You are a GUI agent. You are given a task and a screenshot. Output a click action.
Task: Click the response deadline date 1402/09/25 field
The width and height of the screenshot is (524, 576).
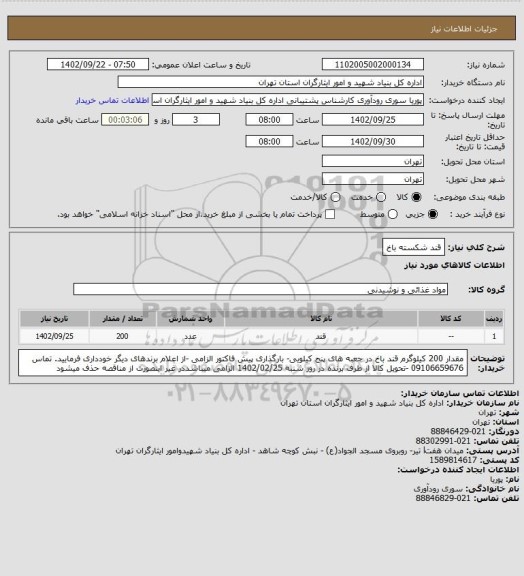point(373,120)
